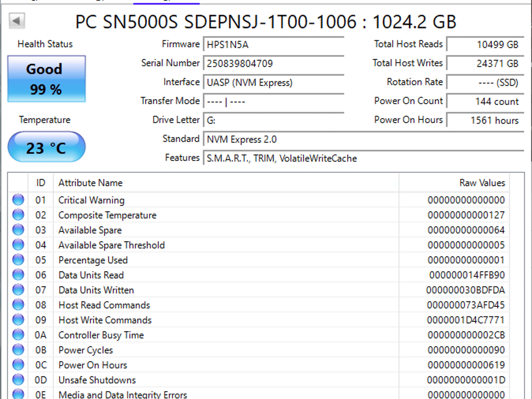Viewport: 532px width, 399px height.
Task: Click the Raw Values column header
Action: pyautogui.click(x=454, y=183)
